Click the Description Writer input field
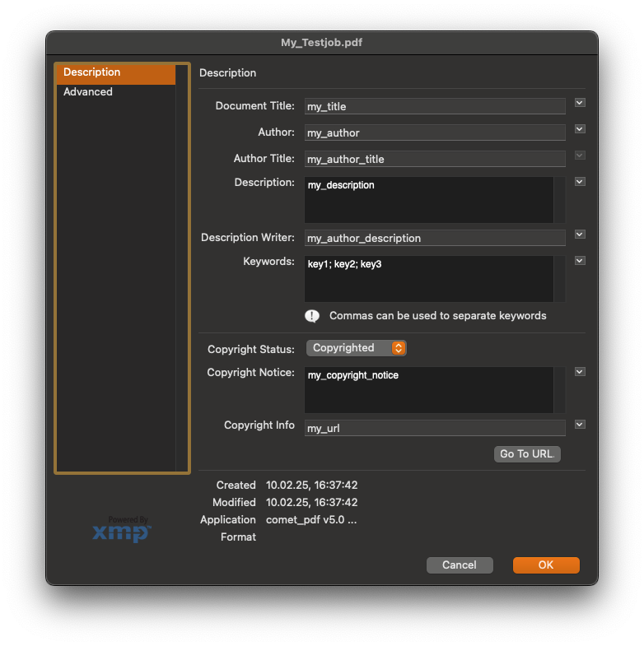644x646 pixels. tap(435, 238)
